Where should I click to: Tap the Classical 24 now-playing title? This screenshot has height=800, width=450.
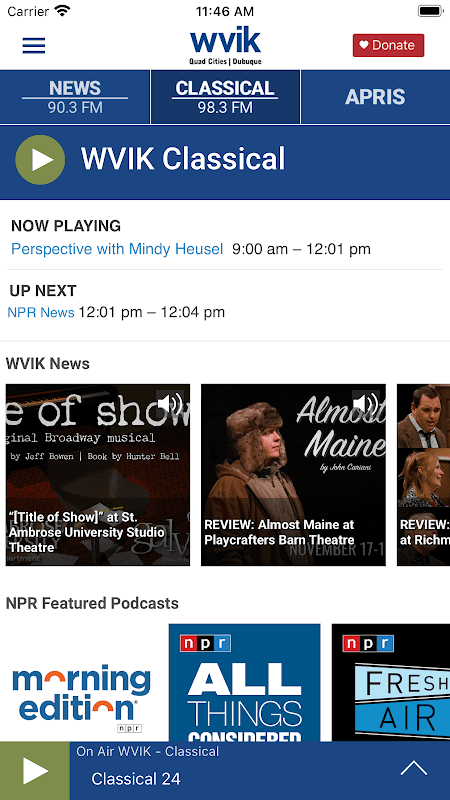click(x=136, y=779)
